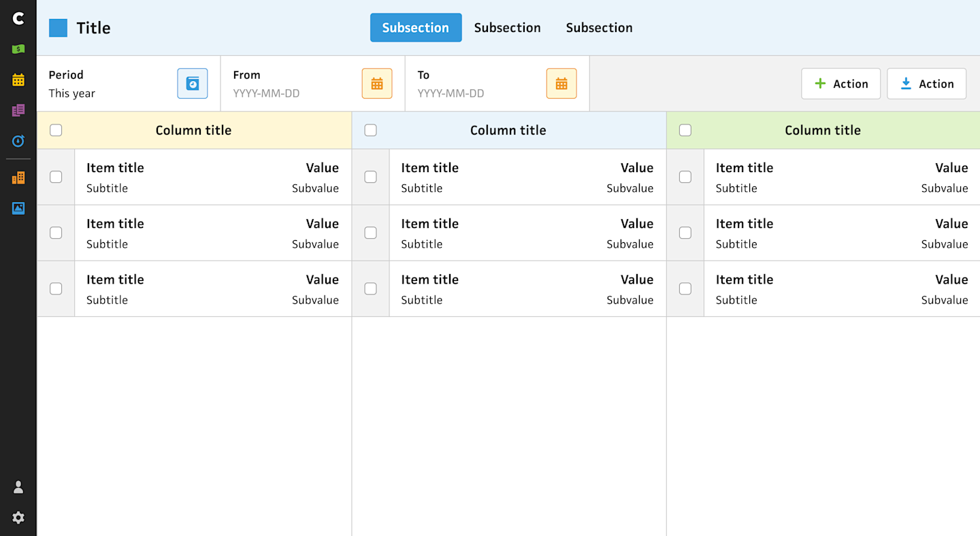The height and width of the screenshot is (536, 980).
Task: Toggle select-all checkbox in yellow column header
Action: point(56,130)
